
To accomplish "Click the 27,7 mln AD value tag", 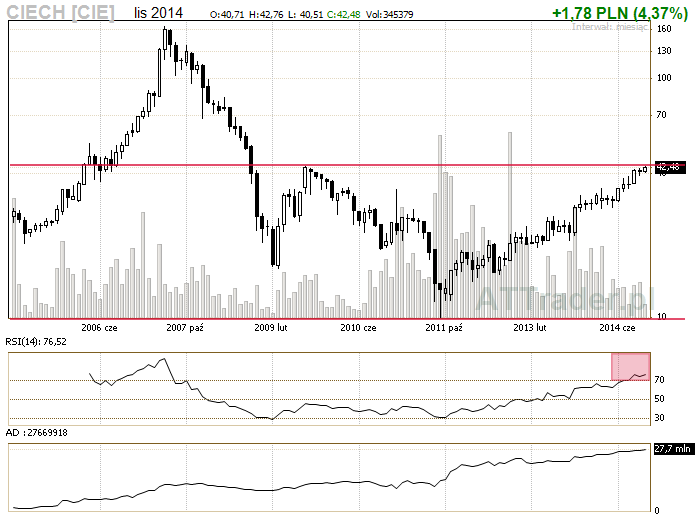I will pos(674,449).
